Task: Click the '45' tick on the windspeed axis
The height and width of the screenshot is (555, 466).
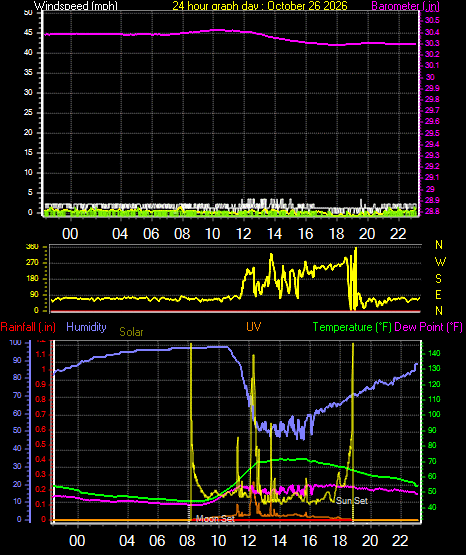Action: point(28,33)
